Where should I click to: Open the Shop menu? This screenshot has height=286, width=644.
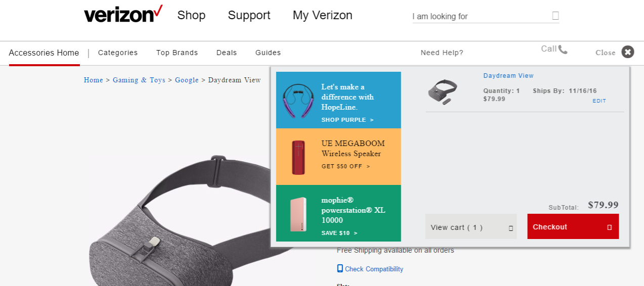pyautogui.click(x=191, y=16)
